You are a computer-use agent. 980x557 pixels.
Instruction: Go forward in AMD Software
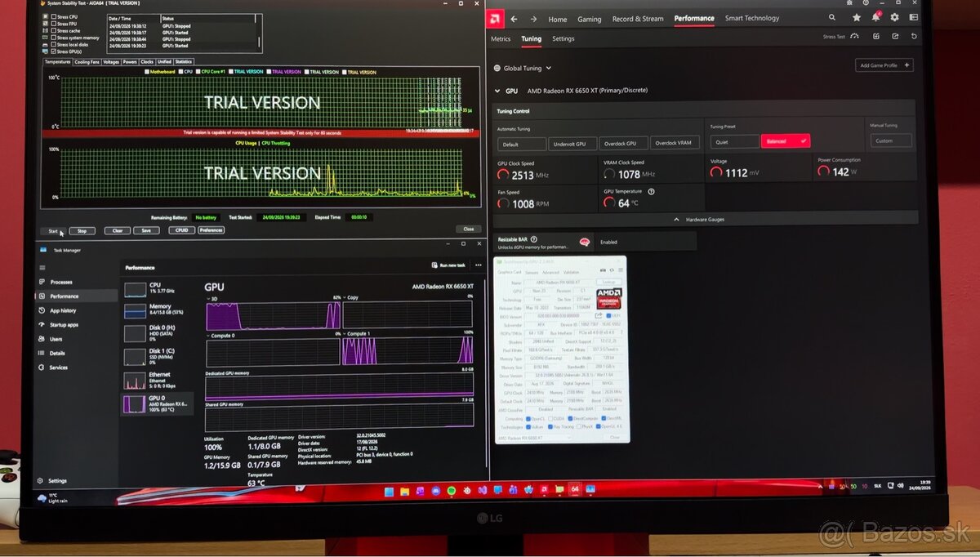coord(532,19)
